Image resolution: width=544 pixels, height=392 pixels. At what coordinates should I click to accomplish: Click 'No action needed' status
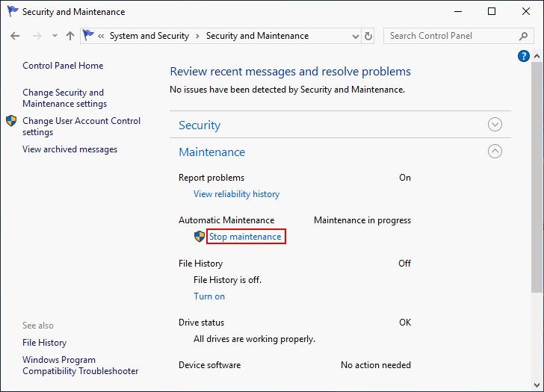pos(376,365)
